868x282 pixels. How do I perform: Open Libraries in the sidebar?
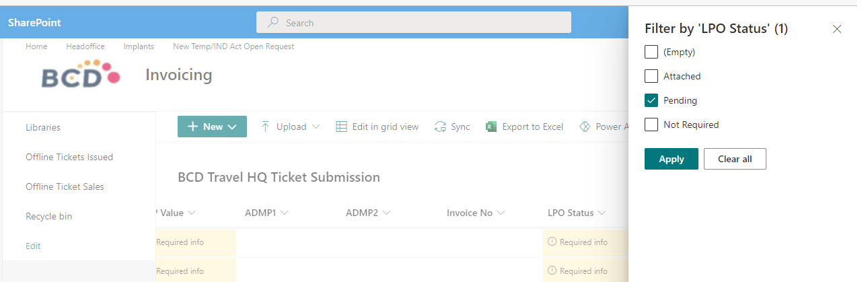tap(43, 127)
